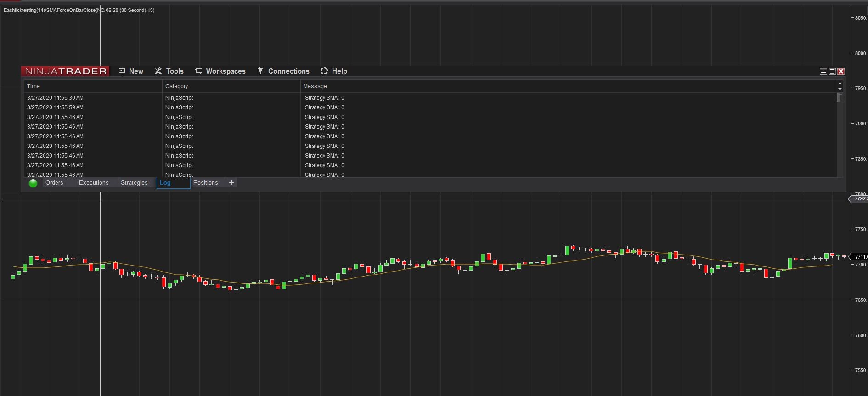868x396 pixels.
Task: Open the Tools menu
Action: point(169,71)
